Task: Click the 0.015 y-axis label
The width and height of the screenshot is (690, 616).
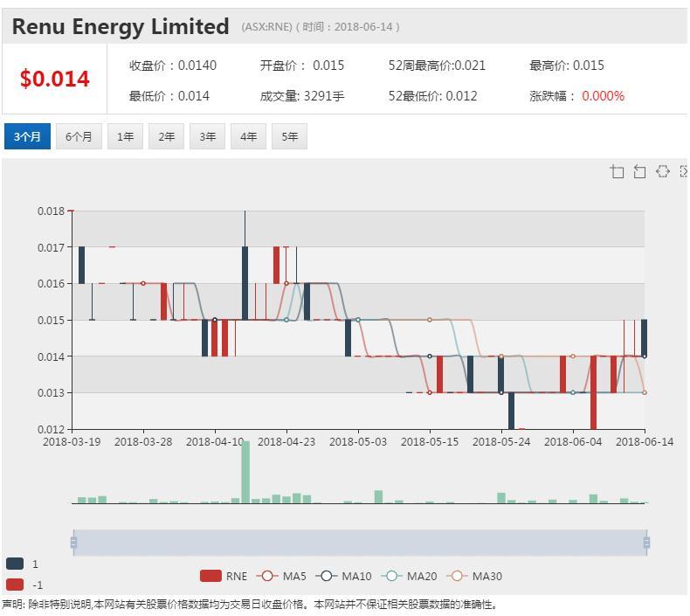Action: 52,320
